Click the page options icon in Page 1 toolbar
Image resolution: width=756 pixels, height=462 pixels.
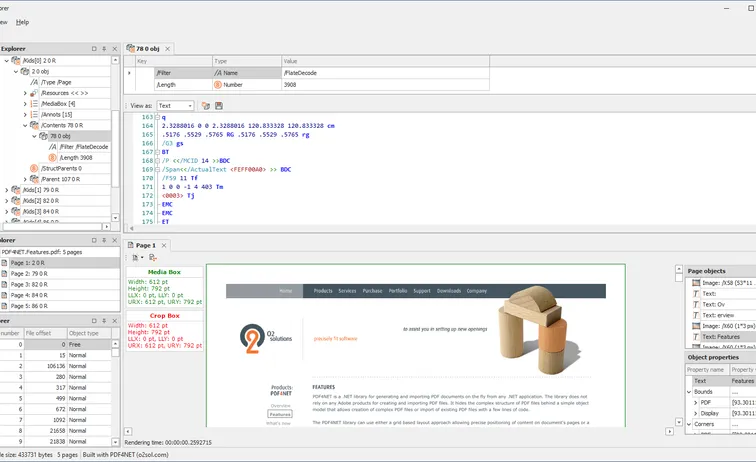(x=135, y=258)
